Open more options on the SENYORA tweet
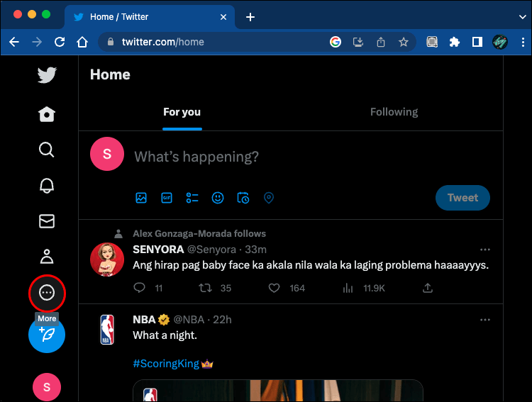 coord(485,250)
